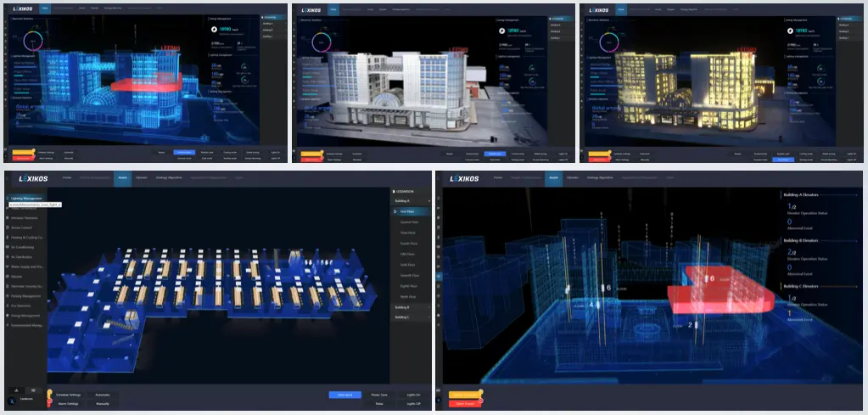868x415 pixels.
Task: Click Access Control icon in floor-plan sidebar
Action: tap(7, 227)
